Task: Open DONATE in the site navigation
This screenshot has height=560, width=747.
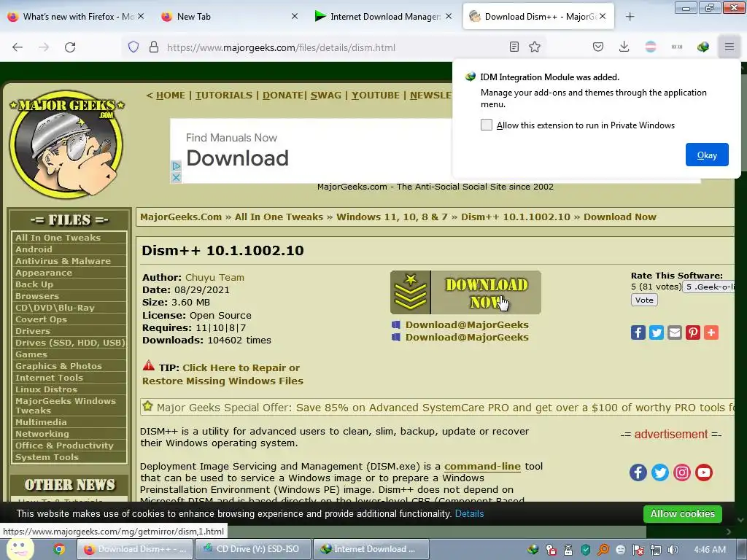Action: pyautogui.click(x=284, y=96)
